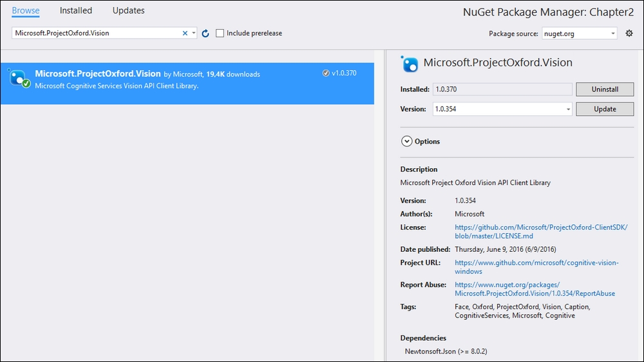Switch to the Browse tab
The image size is (644, 362).
[26, 11]
